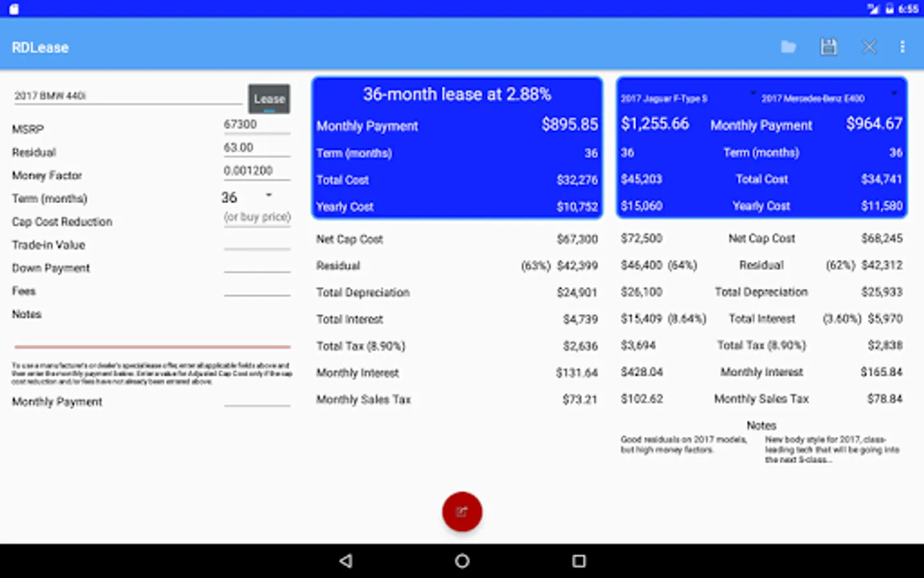The image size is (924, 578).
Task: Save the lease using the floppy disk icon
Action: [828, 47]
